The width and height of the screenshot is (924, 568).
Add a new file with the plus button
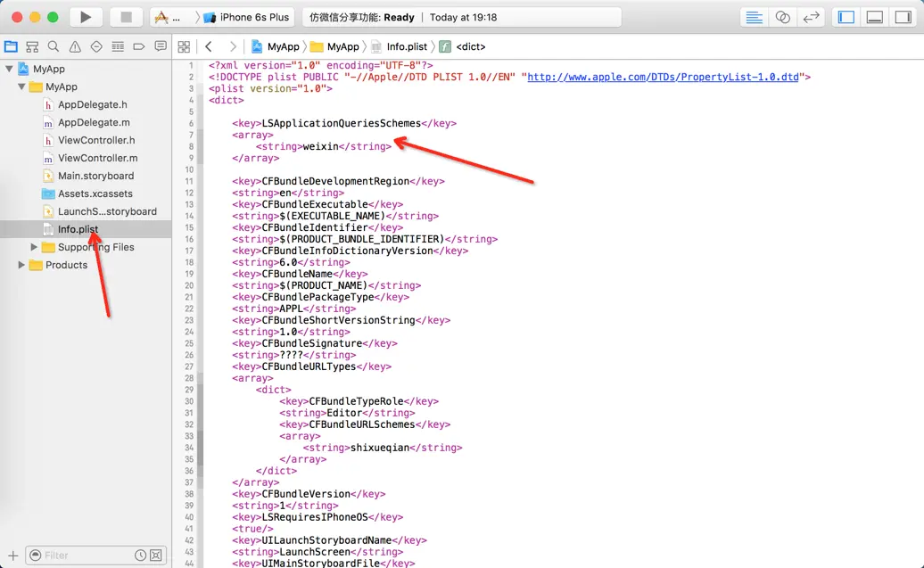pos(13,555)
